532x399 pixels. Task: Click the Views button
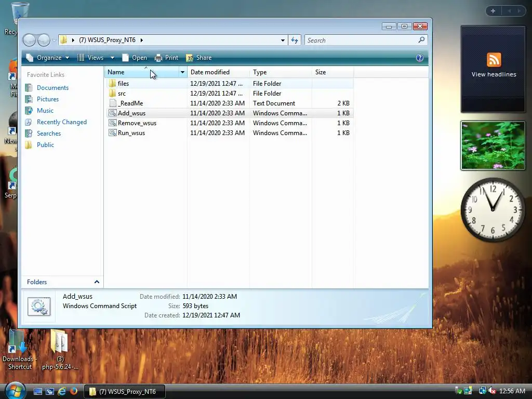90,58
